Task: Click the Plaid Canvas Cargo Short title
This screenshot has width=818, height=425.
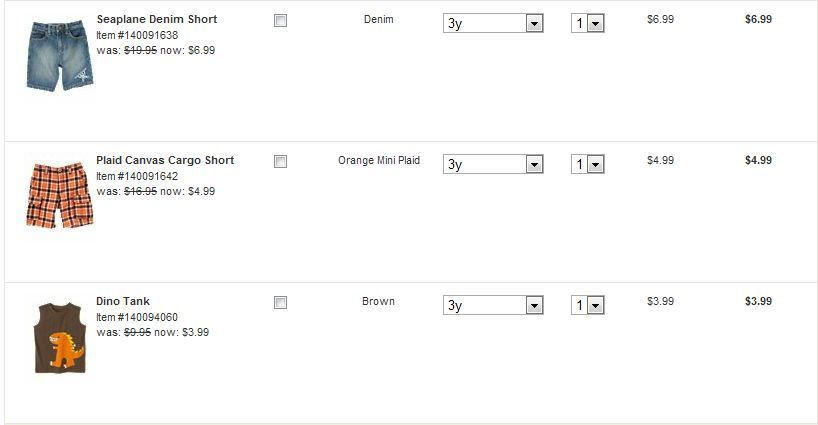Action: click(x=165, y=160)
